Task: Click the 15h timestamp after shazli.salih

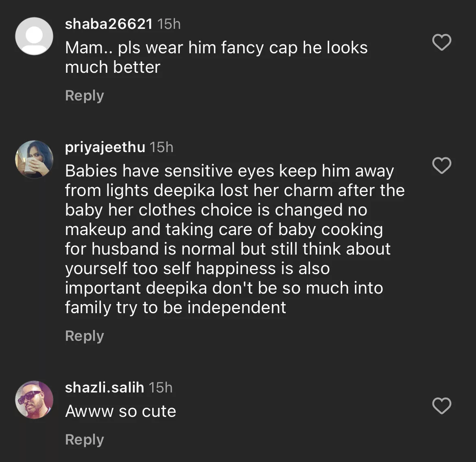Action: tap(161, 387)
